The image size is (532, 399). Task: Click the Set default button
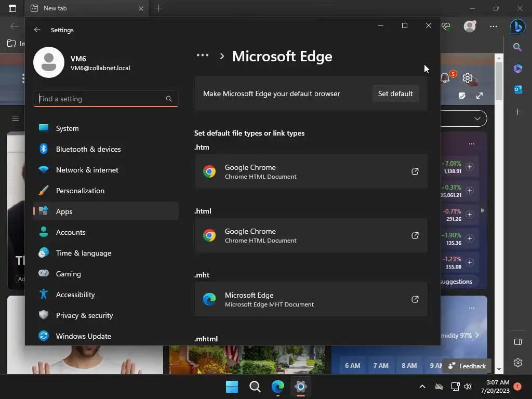click(x=395, y=94)
